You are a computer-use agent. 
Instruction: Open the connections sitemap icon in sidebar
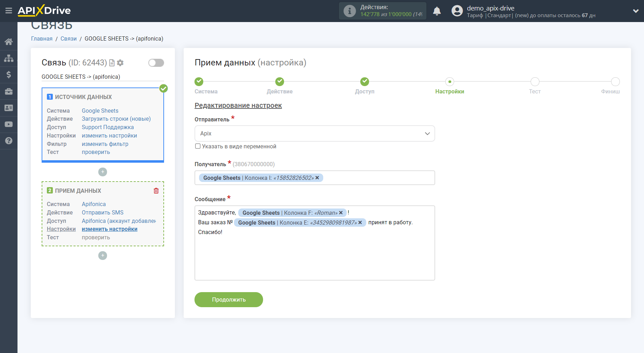[9, 58]
